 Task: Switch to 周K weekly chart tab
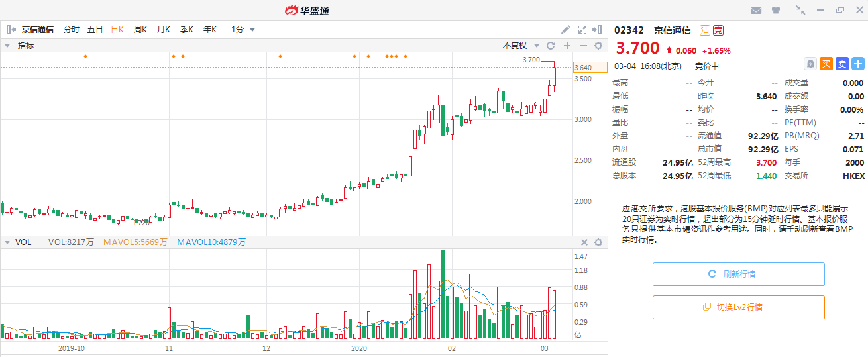(140, 30)
